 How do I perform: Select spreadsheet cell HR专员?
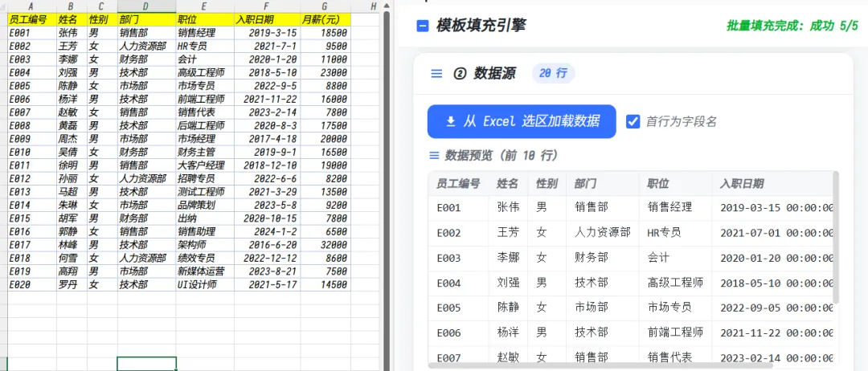click(205, 46)
